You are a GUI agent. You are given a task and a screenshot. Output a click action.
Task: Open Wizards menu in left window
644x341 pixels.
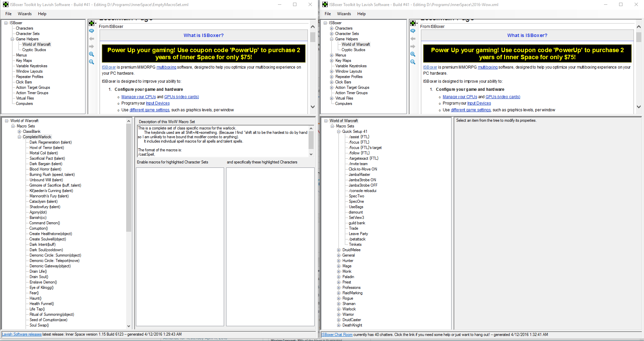pyautogui.click(x=25, y=14)
